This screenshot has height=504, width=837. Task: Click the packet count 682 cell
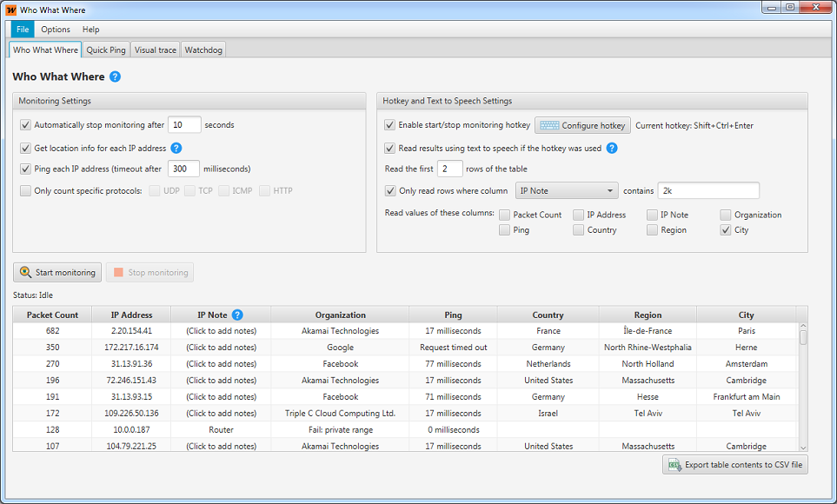tap(52, 331)
